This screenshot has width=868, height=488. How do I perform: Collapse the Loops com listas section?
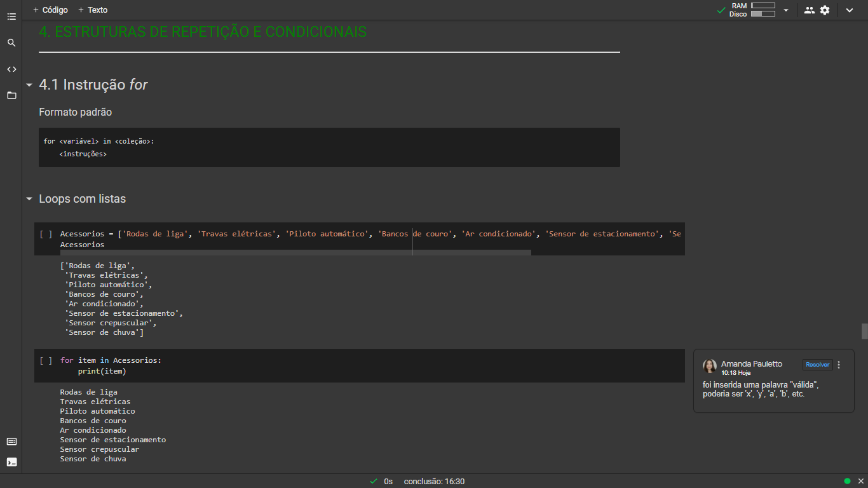tap(29, 199)
